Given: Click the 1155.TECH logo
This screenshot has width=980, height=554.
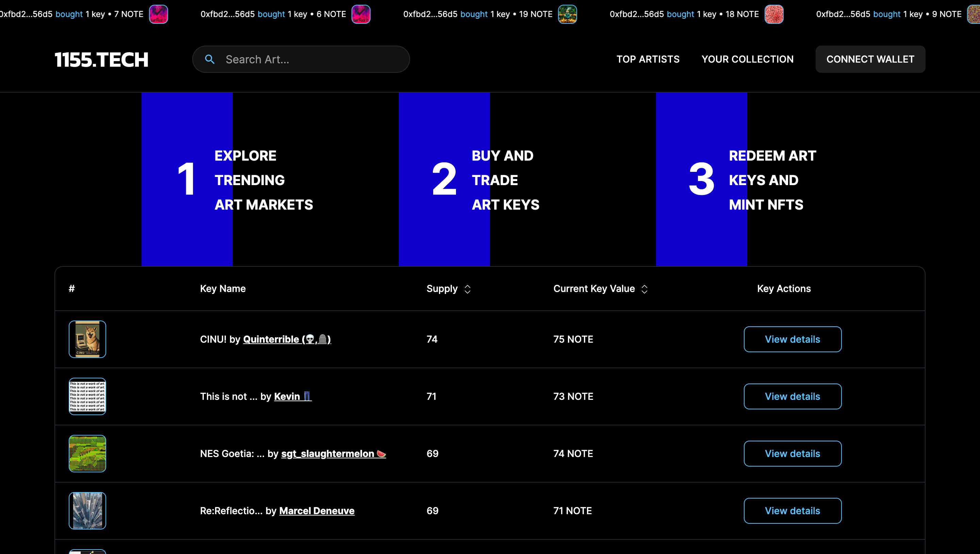Looking at the screenshot, I should tap(101, 60).
